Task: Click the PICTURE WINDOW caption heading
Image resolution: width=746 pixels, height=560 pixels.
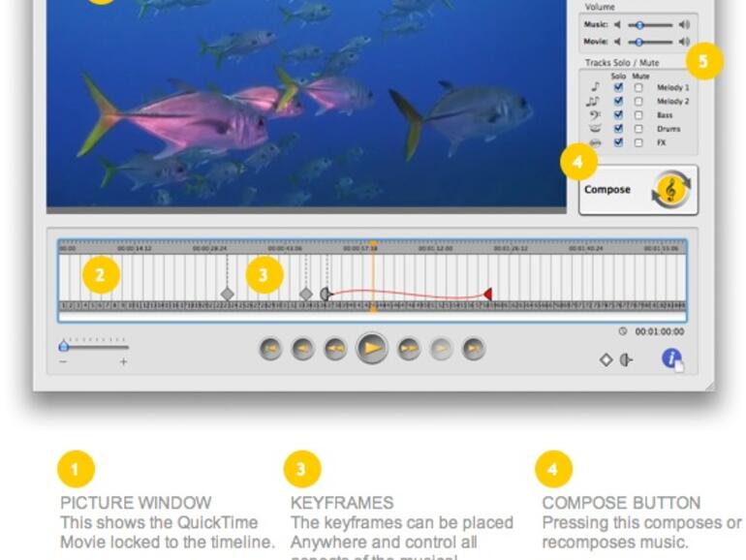Action: coord(136,503)
